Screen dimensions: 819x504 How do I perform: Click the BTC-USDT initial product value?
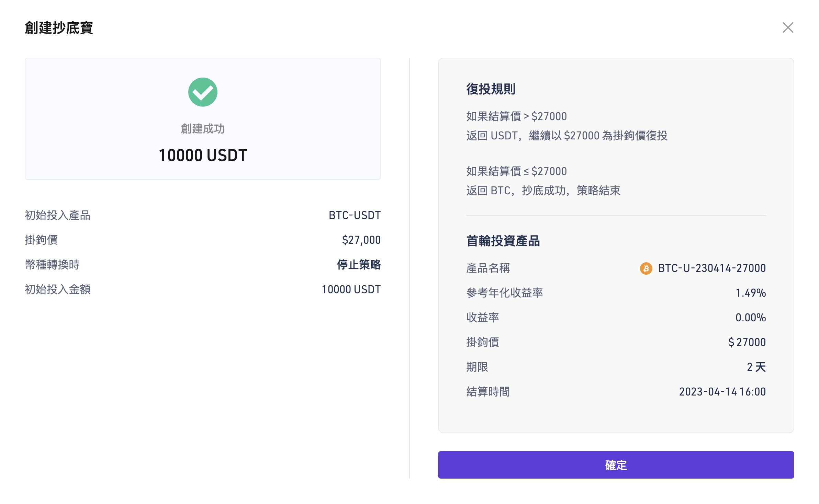tap(355, 215)
